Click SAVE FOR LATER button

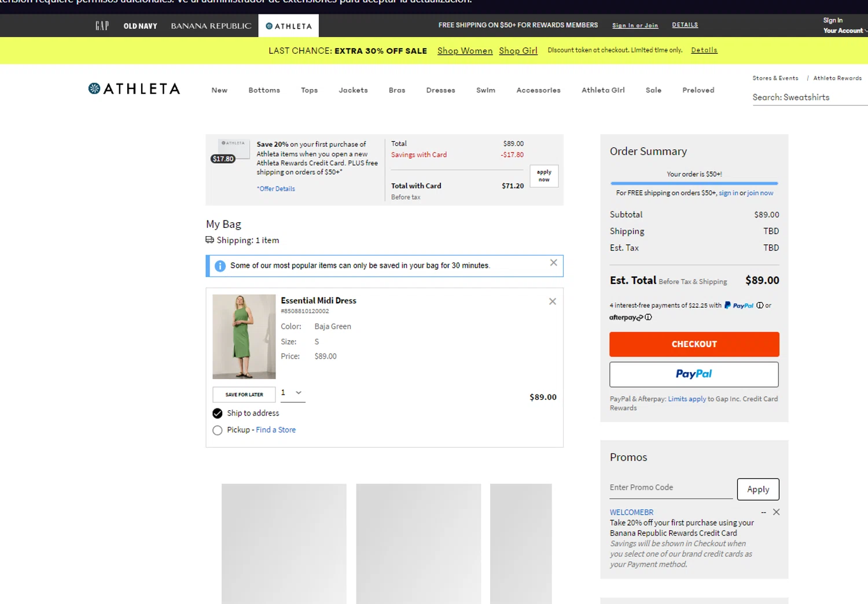244,395
